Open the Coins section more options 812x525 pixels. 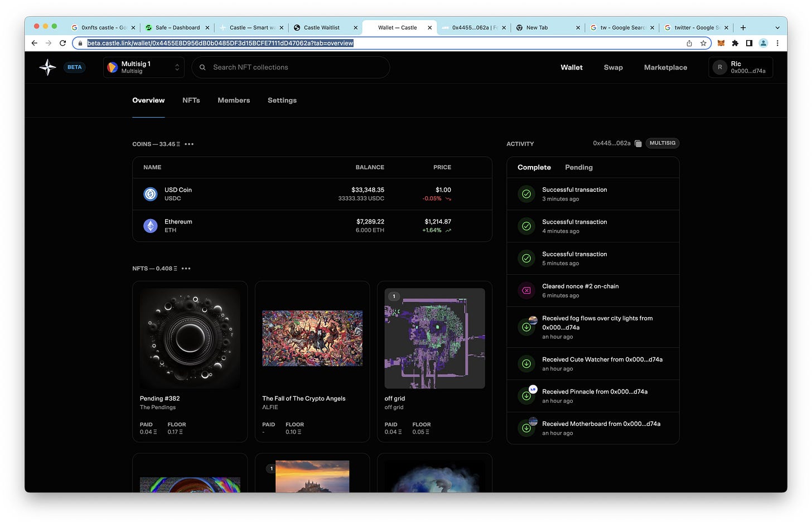click(189, 144)
